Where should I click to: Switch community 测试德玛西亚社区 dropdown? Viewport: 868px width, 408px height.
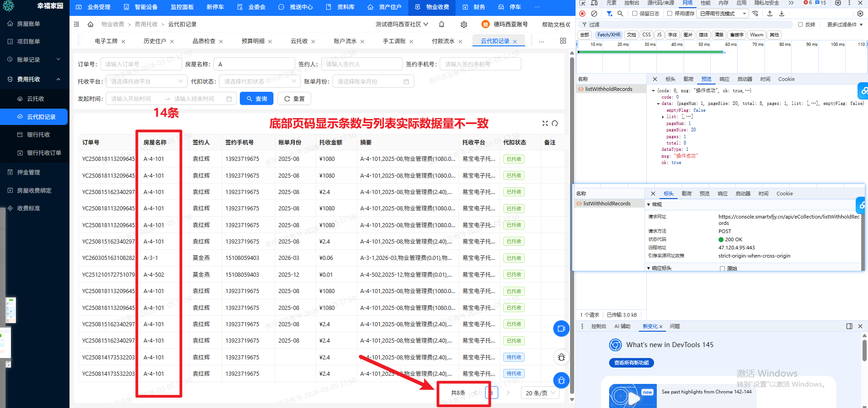tap(402, 24)
